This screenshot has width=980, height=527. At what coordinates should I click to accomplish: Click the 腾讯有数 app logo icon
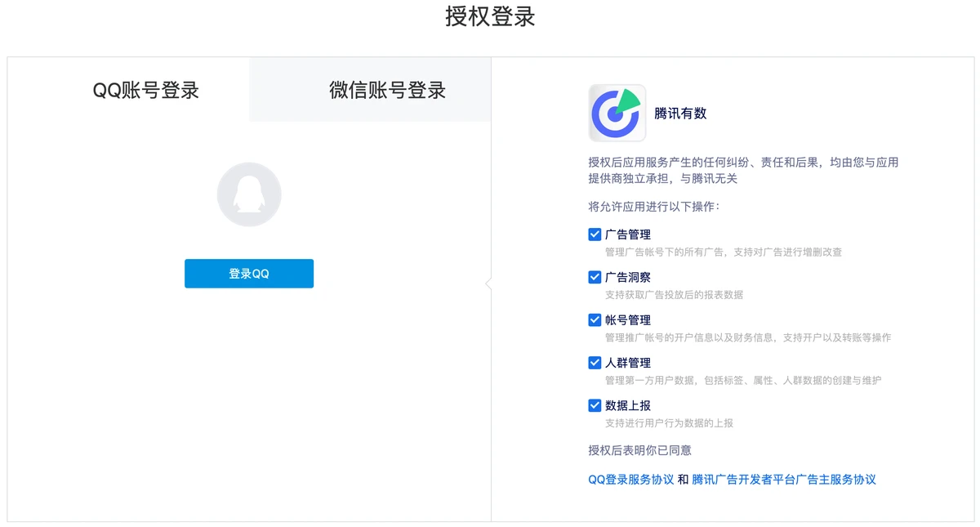617,113
